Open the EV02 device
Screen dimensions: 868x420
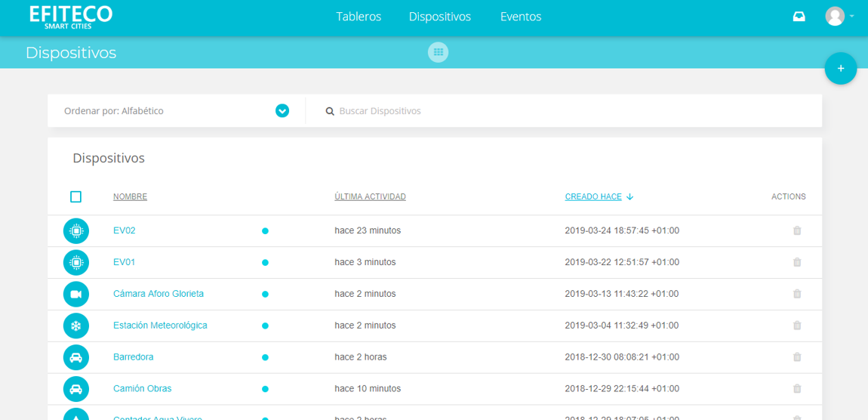[x=124, y=231]
